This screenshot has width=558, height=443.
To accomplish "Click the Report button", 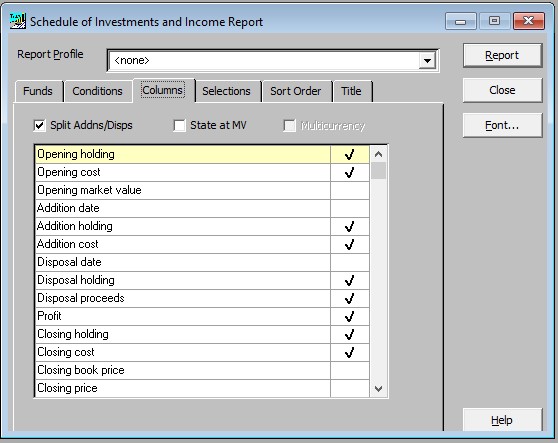I will click(502, 55).
